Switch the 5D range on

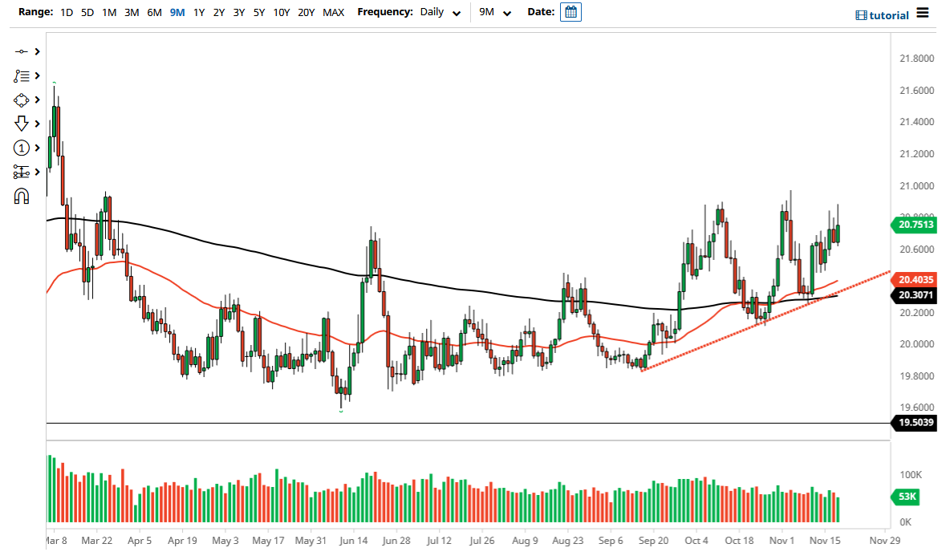(x=87, y=13)
